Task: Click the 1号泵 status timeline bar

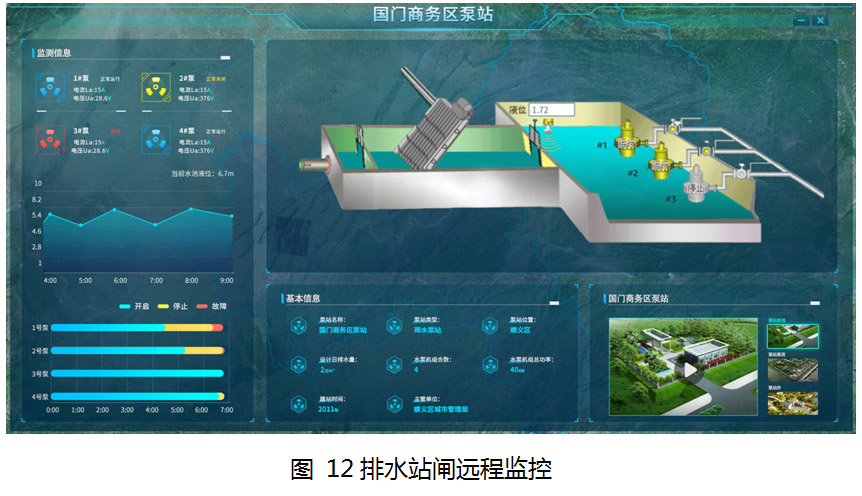Action: point(136,327)
